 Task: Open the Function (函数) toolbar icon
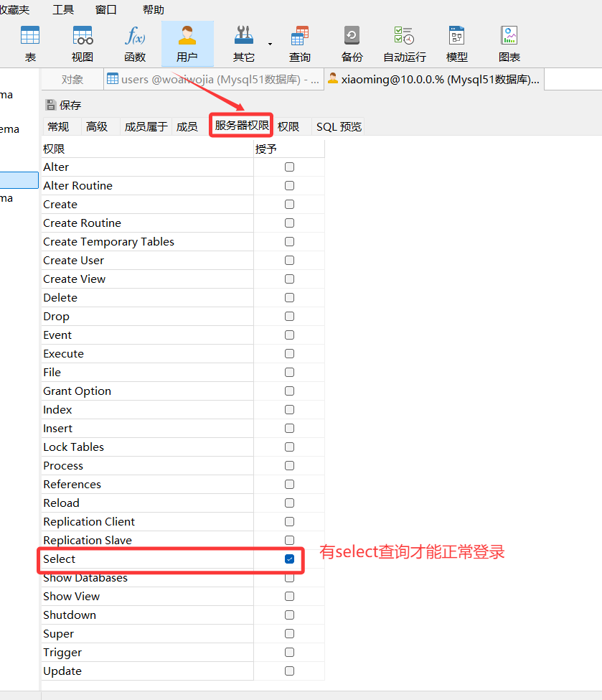coord(135,43)
